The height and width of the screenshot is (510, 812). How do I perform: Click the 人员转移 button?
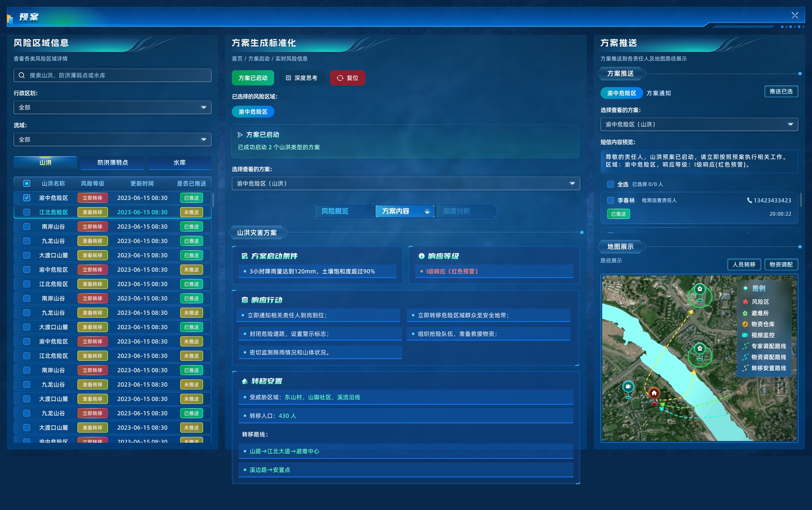(744, 265)
